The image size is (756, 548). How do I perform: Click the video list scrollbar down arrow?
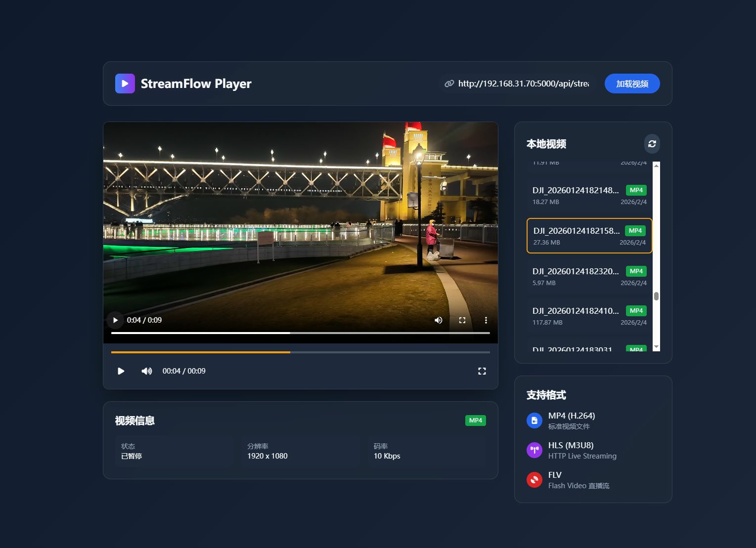[656, 347]
